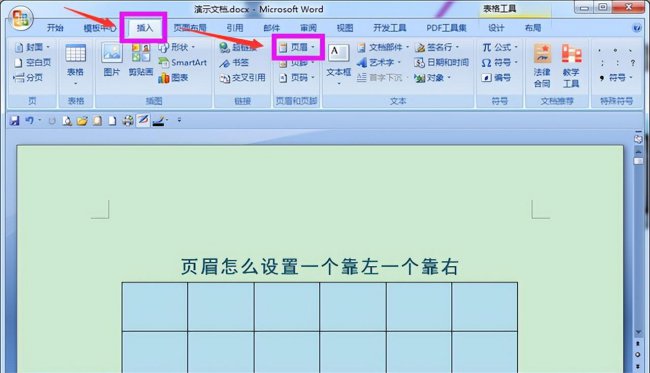The image size is (650, 373).
Task: Click the scroll down arrow of vertical scrollbar
Action: [638, 332]
